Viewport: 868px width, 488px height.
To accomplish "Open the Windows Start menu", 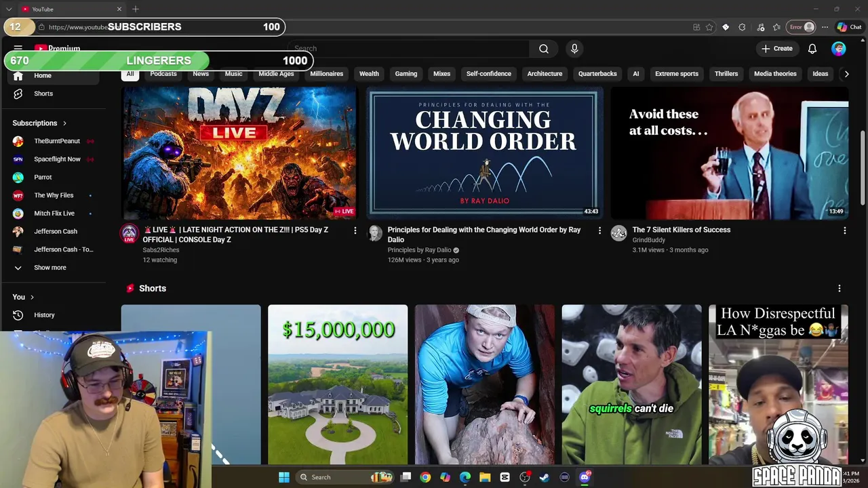I will point(284,477).
